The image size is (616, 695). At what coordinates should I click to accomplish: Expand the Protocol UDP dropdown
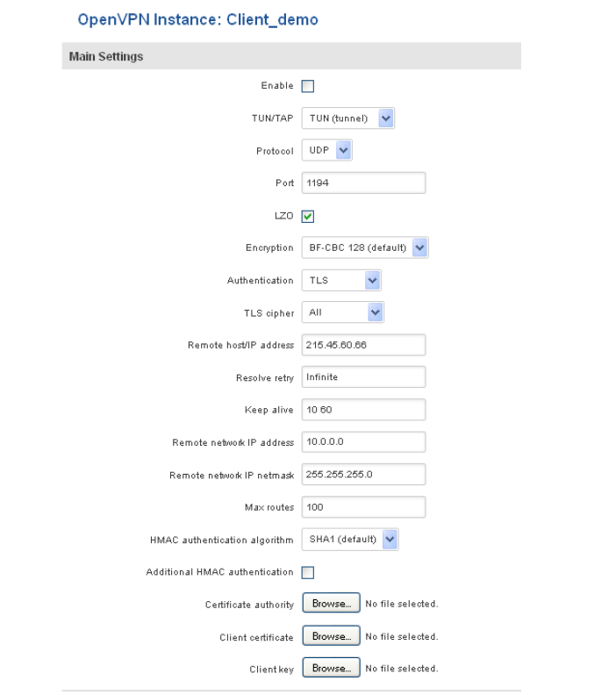pos(326,151)
